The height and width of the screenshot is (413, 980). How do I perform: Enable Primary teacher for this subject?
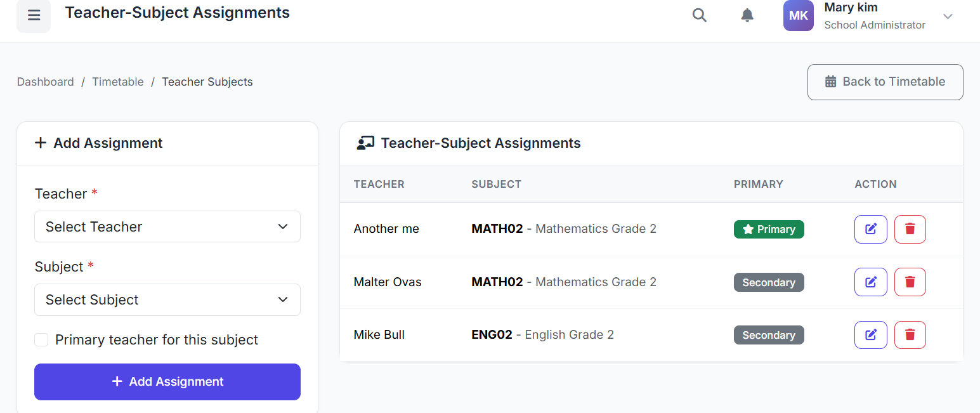coord(41,340)
